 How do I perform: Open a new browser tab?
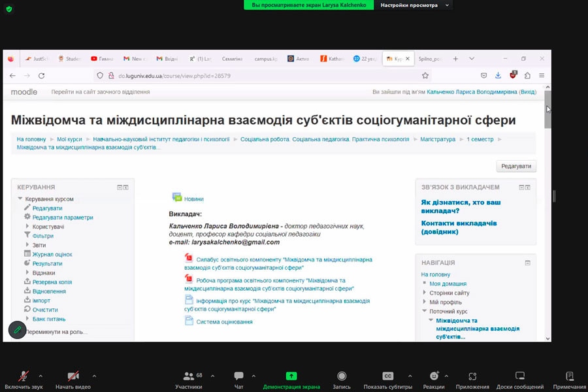[x=455, y=59]
